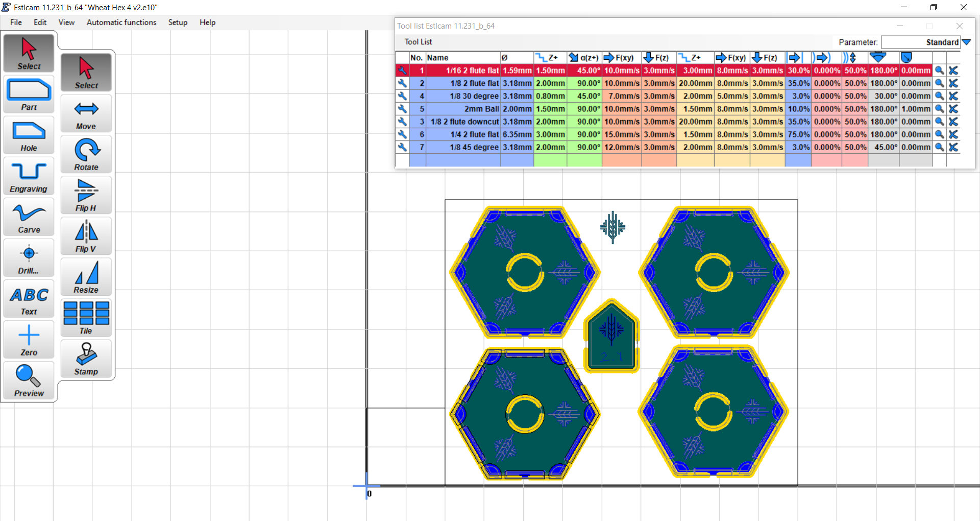Open the File menu
The image size is (980, 521).
(x=16, y=22)
